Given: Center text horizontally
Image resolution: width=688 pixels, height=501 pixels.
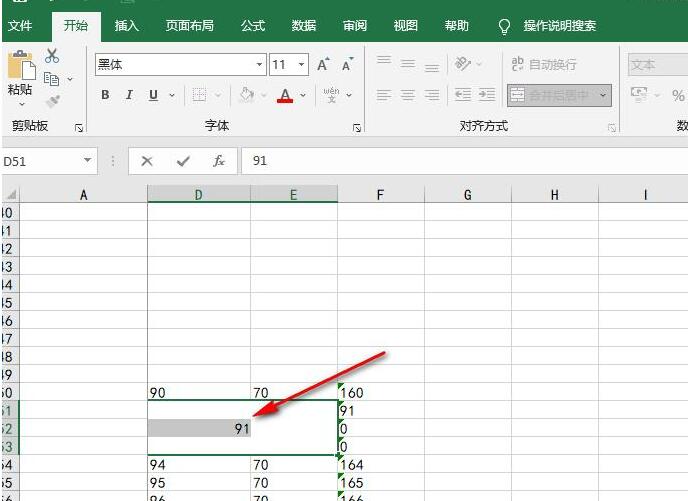Looking at the screenshot, I should [408, 95].
